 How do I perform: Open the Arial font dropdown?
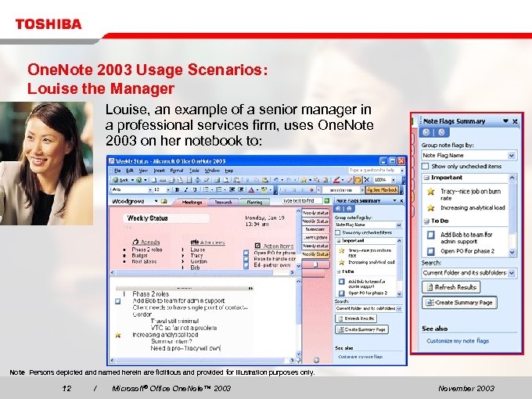point(149,189)
